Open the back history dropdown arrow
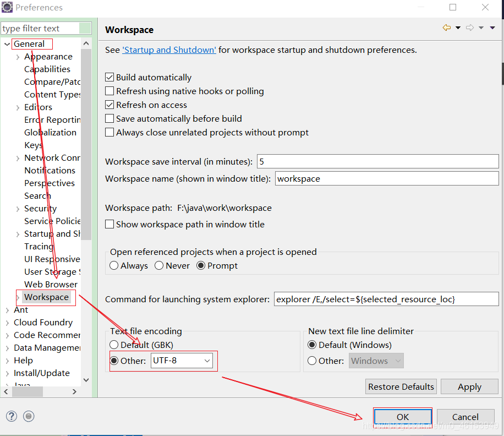Viewport: 504px width, 436px height. click(x=458, y=28)
